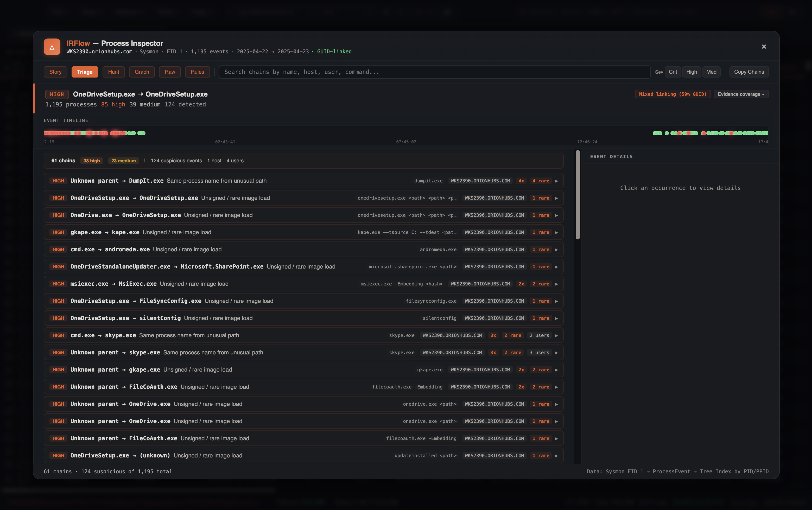812x510 pixels.
Task: Expand the cmd.exe → skype.exe chain arrow
Action: point(556,336)
